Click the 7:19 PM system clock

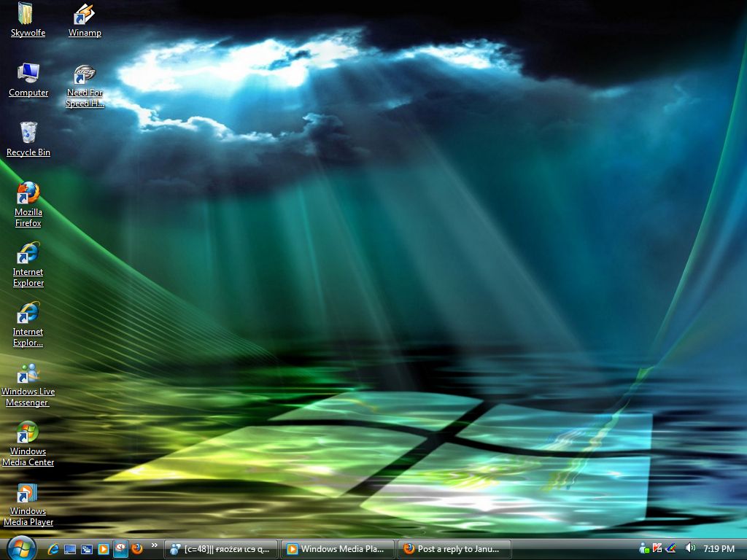pyautogui.click(x=719, y=549)
